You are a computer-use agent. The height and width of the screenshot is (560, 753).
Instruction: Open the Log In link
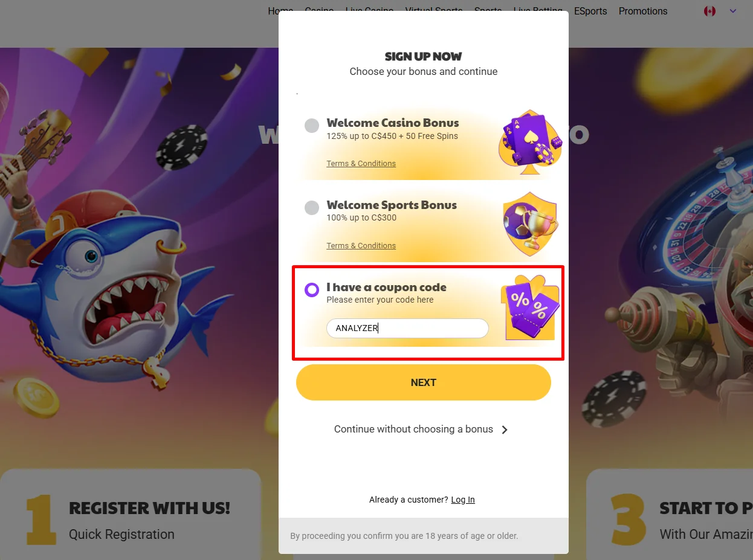tap(463, 500)
